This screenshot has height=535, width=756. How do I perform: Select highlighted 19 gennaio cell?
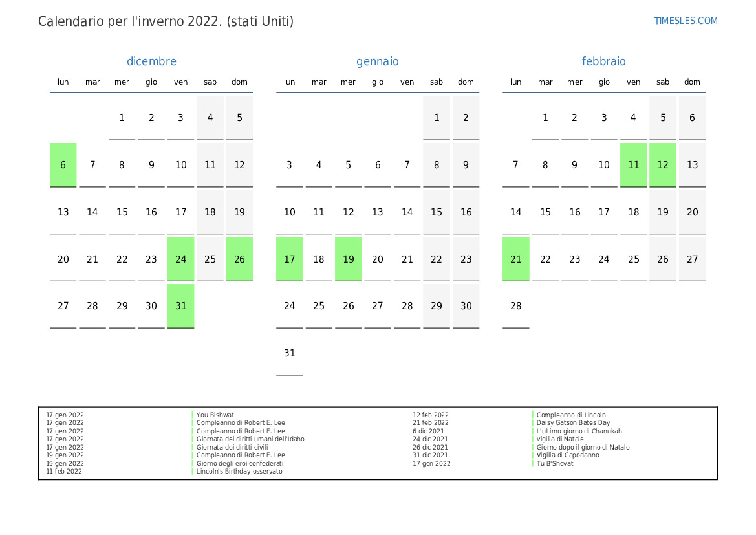click(348, 259)
